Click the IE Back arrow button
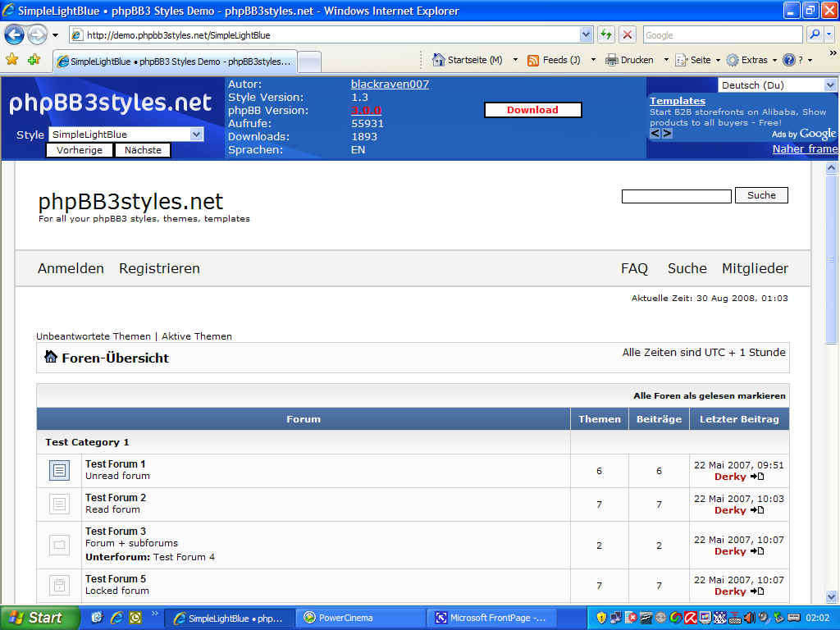Viewport: 840px width, 630px height. (14, 35)
